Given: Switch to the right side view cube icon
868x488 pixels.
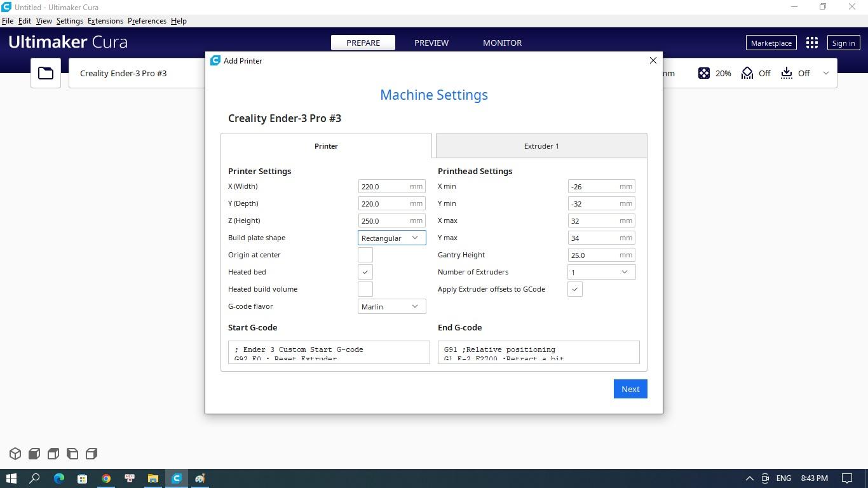Looking at the screenshot, I should (x=92, y=454).
